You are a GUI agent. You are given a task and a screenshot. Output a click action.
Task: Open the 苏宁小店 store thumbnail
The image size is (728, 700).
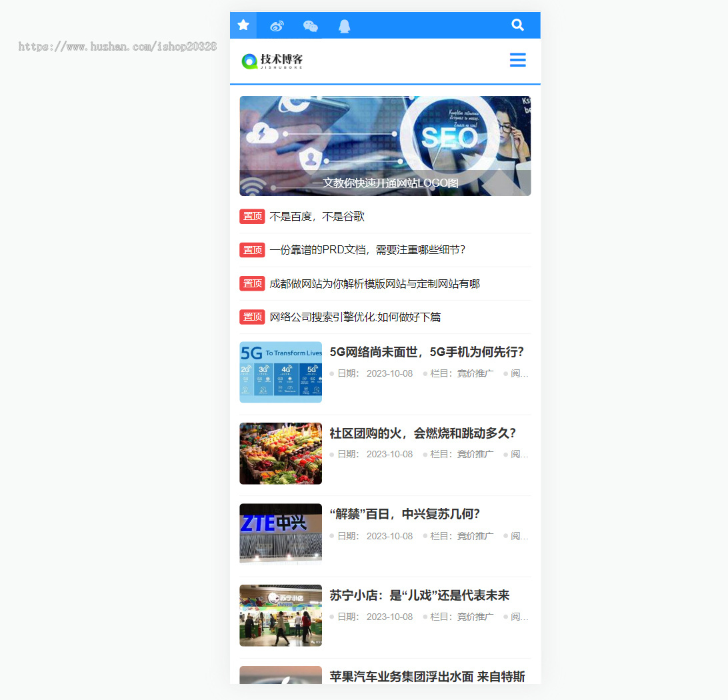[x=281, y=615]
